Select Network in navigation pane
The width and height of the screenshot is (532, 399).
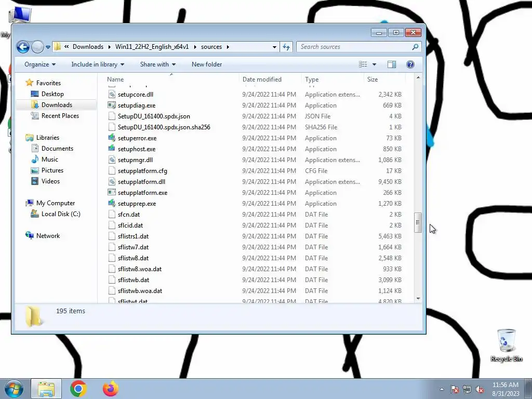[x=48, y=236]
